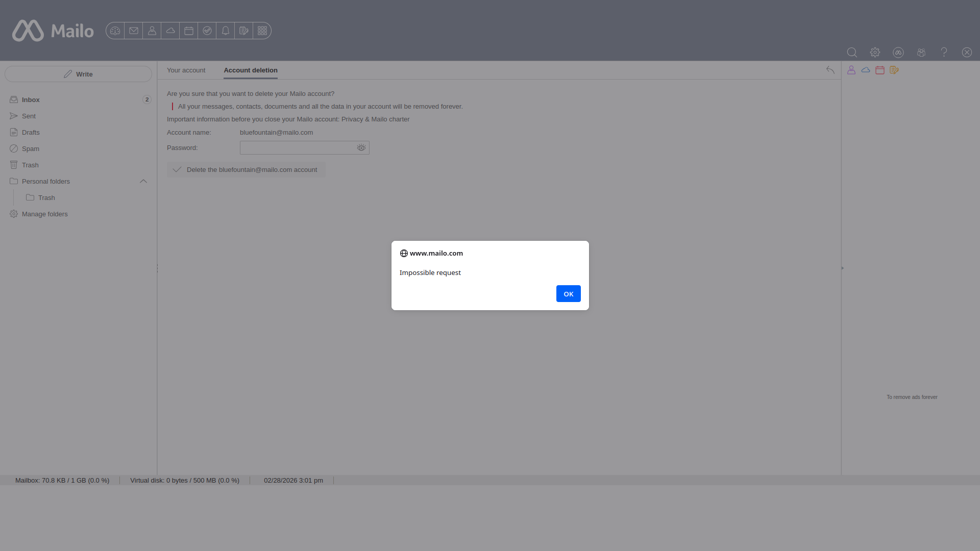Switch to the Your account tab

point(186,70)
